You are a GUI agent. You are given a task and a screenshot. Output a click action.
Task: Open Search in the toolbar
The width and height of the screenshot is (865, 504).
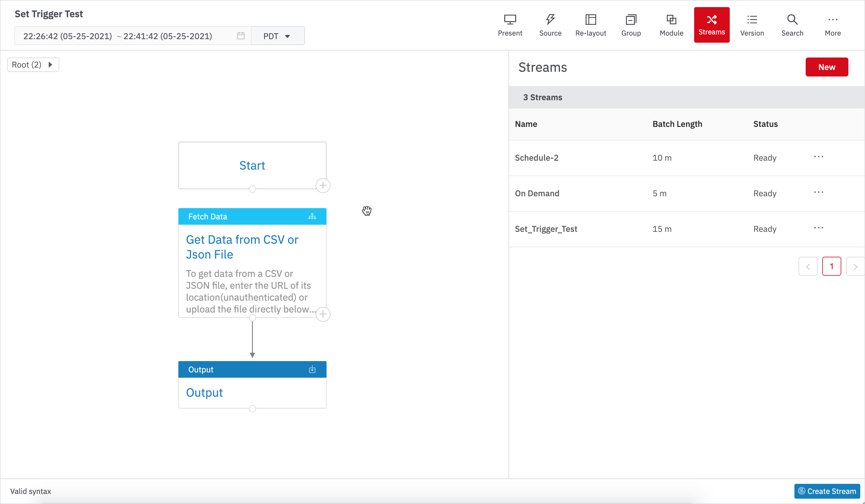point(792,25)
